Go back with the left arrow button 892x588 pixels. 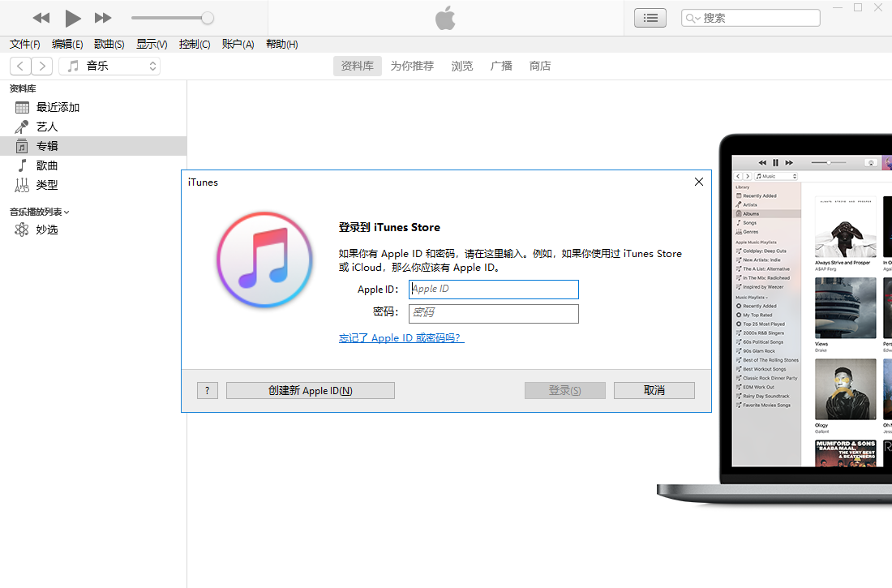[x=20, y=66]
